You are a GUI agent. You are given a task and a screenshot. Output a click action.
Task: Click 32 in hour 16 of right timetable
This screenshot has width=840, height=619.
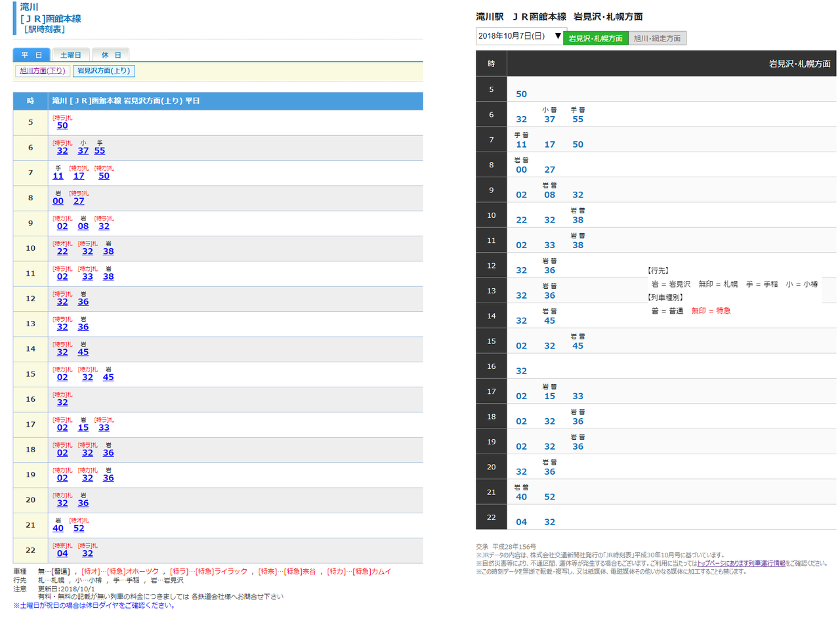click(522, 371)
